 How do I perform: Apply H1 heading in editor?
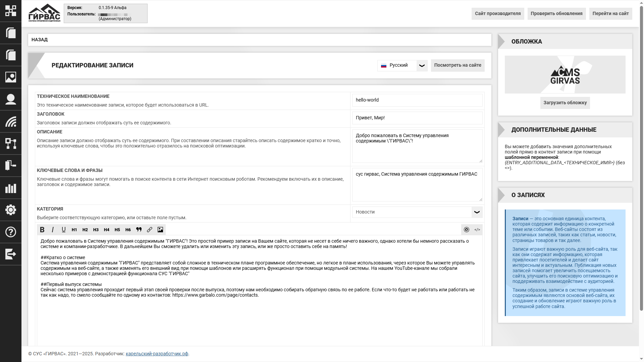[x=74, y=230]
